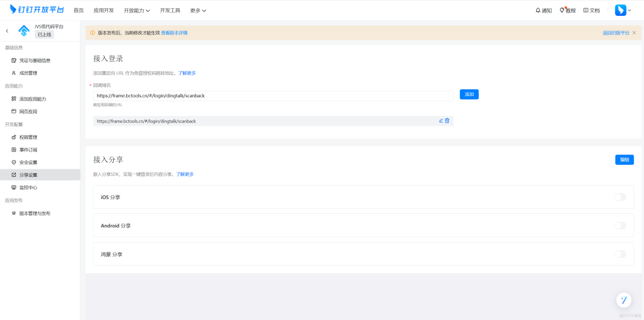Enable the Android 分享 switch
644x320 pixels.
pyautogui.click(x=620, y=225)
